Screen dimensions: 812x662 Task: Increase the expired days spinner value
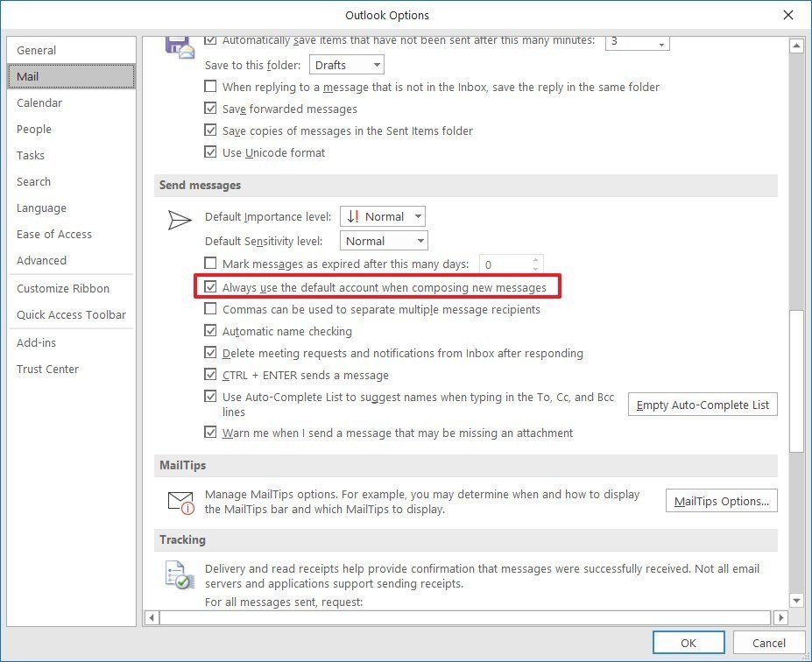534,260
